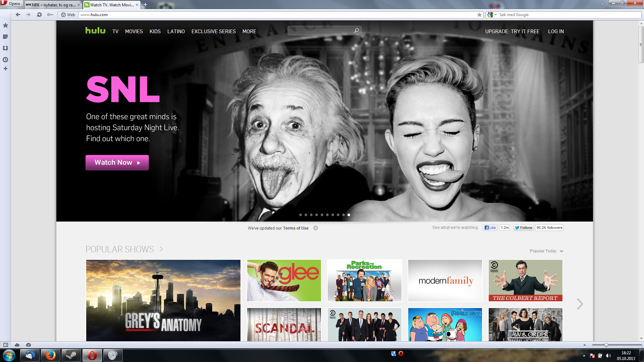The image size is (644, 362).
Task: Click the Watch Now button
Action: (117, 163)
